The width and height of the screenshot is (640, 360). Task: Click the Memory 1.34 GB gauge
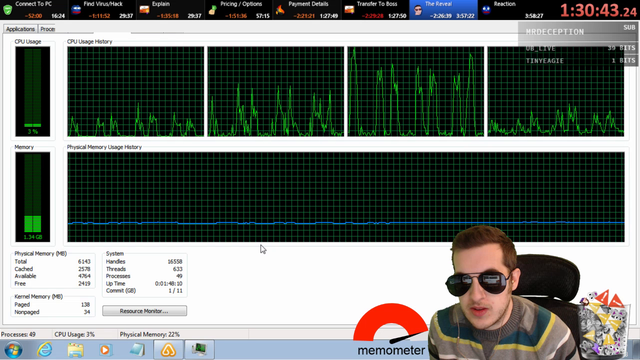[33, 197]
